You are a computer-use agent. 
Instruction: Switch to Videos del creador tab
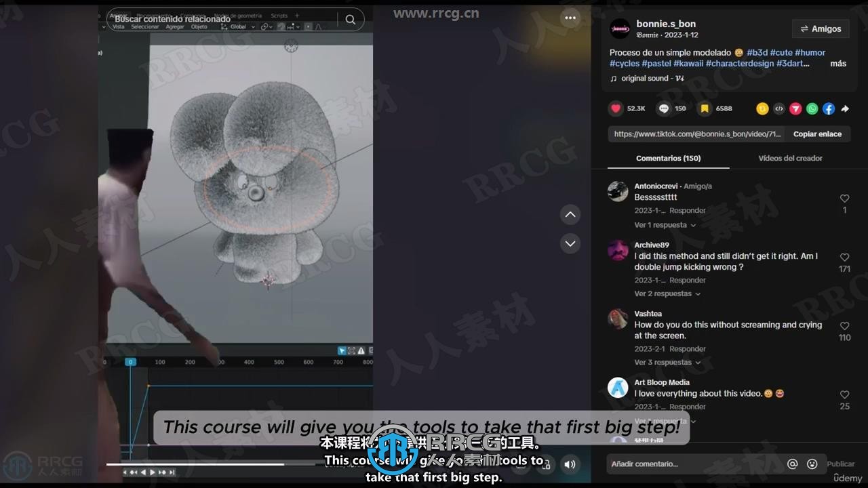(790, 158)
